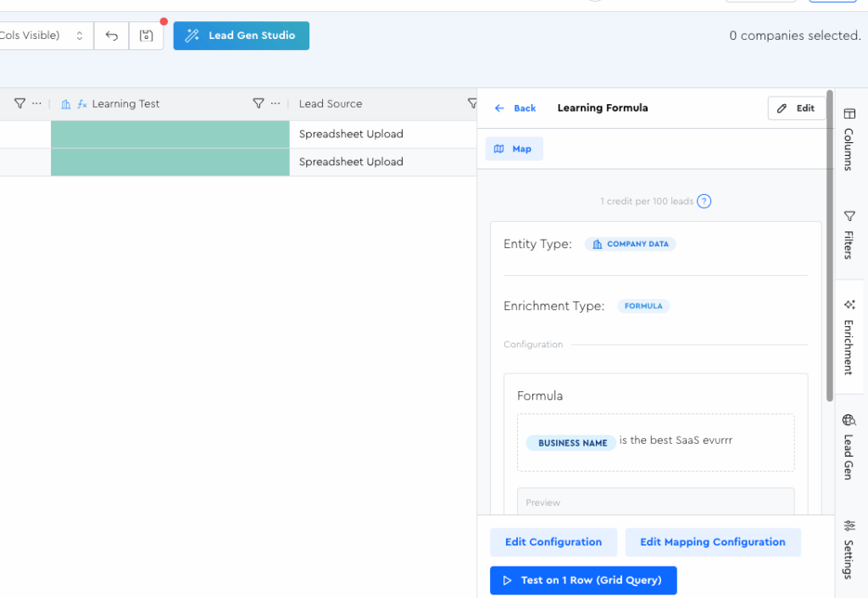Viewport: 868px width, 598px height.
Task: Open the Settings side panel
Action: (849, 549)
